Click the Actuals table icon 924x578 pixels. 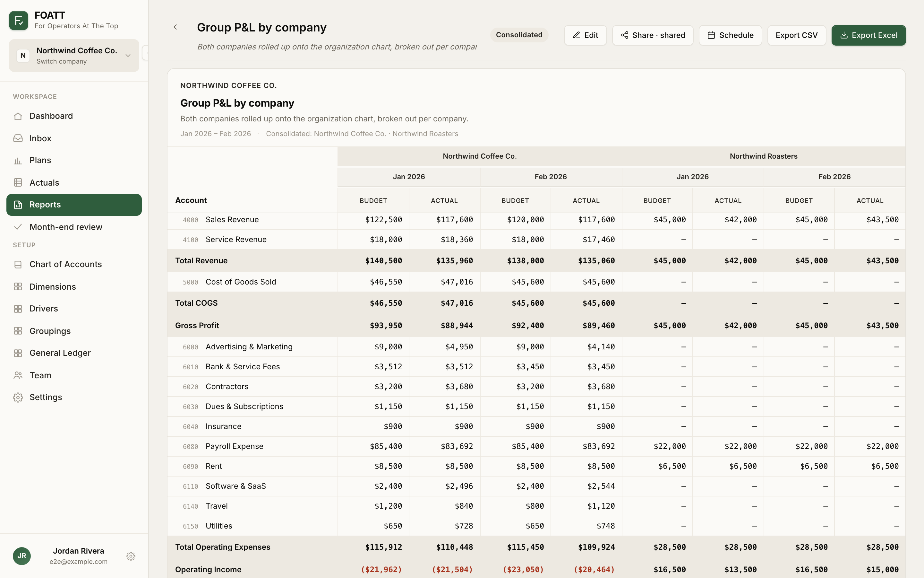(x=18, y=183)
